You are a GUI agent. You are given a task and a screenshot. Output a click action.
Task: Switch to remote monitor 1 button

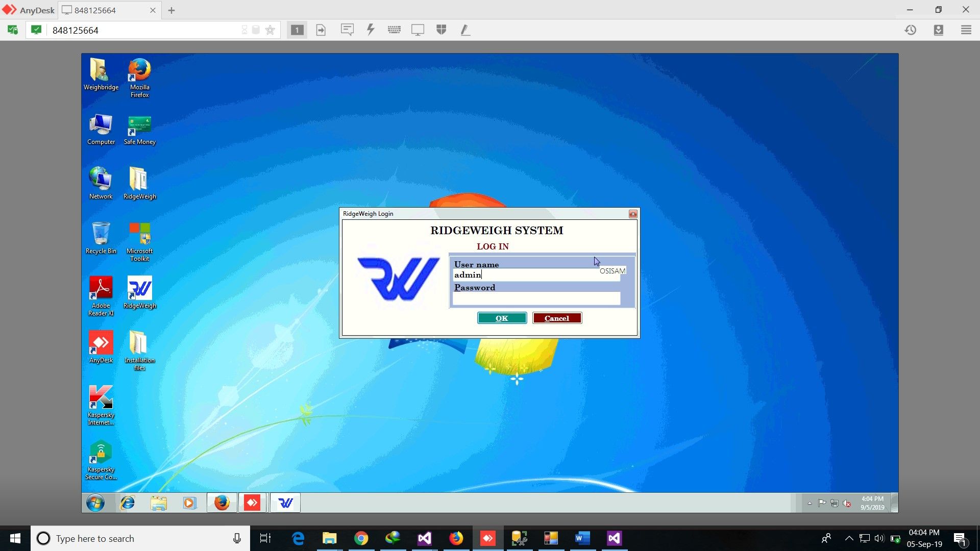click(x=297, y=30)
